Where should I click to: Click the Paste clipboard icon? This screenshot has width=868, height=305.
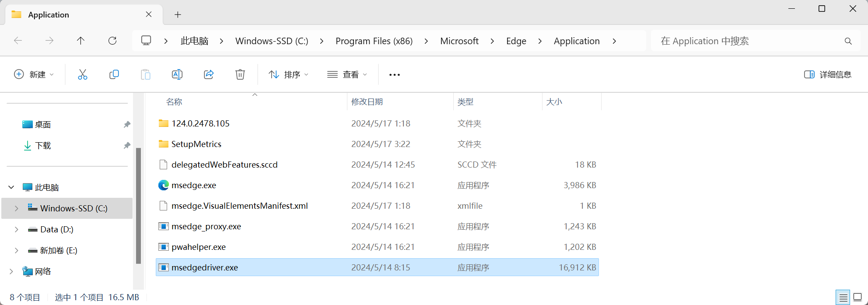pyautogui.click(x=146, y=74)
